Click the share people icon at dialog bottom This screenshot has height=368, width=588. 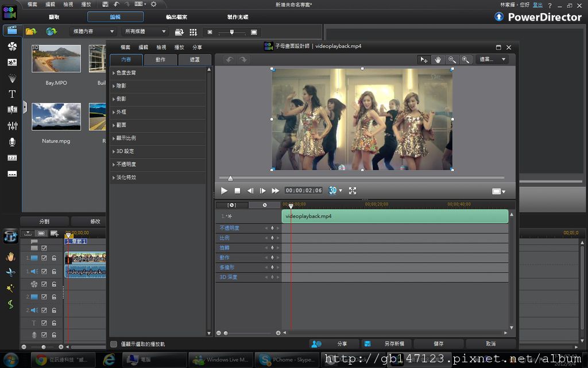pos(316,344)
